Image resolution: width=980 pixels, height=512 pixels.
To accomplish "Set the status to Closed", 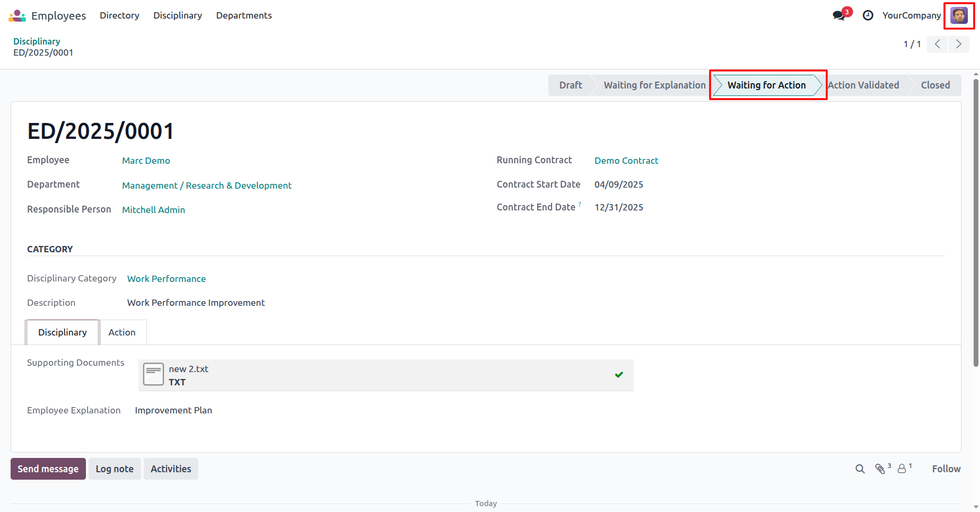I will point(935,85).
